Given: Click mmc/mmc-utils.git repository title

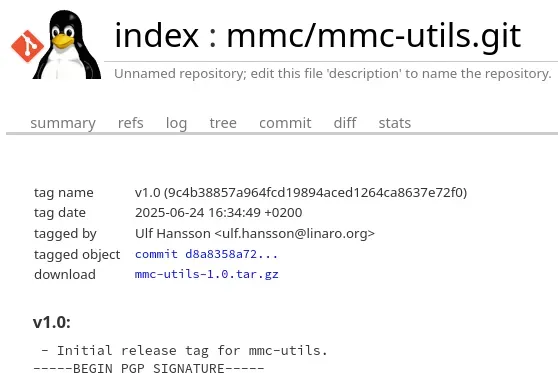Looking at the screenshot, I should pyautogui.click(x=374, y=37).
